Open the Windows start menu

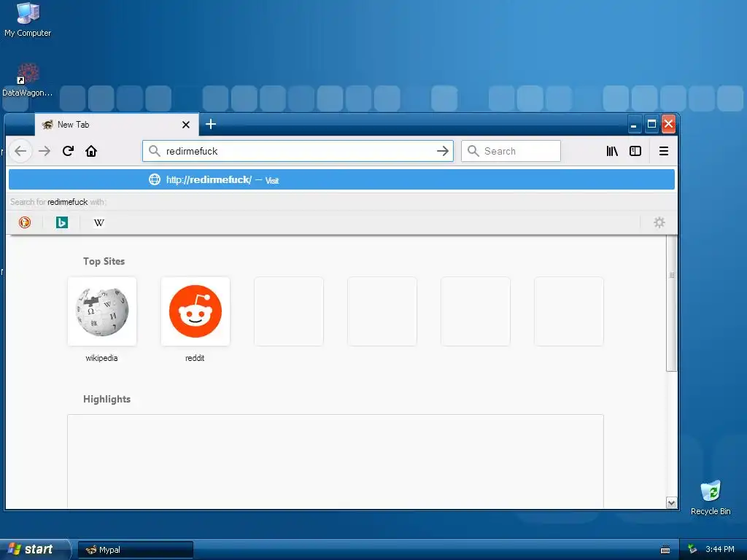pos(34,549)
